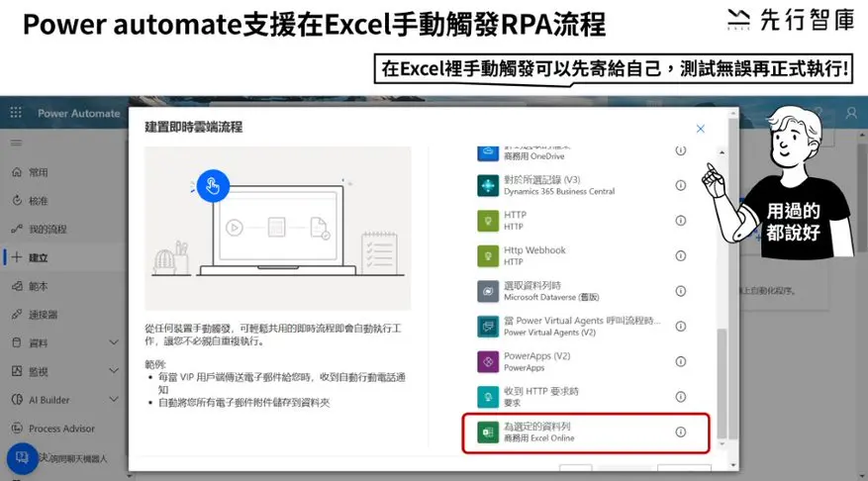Viewport: 868px width, 481px height.
Task: Open the Process Advisor menu item
Action: click(x=63, y=428)
